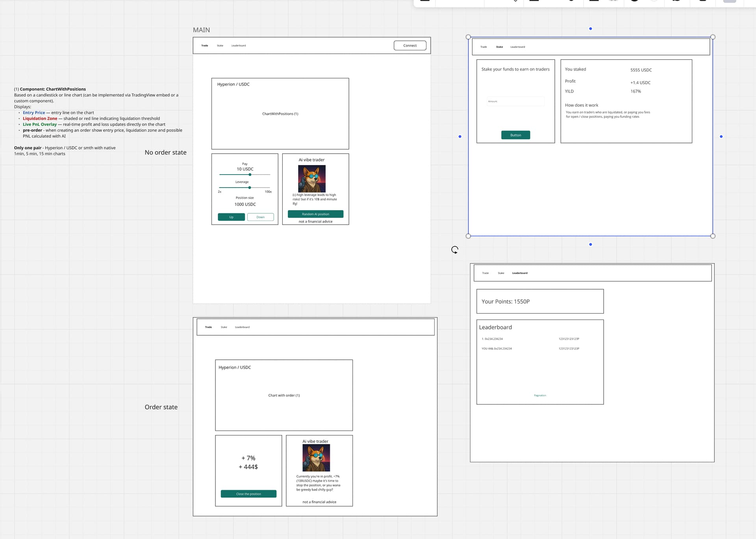This screenshot has height=539, width=756.
Task: Click the 'YOU 44& 0x234.234234' leaderboard row
Action: (x=497, y=349)
